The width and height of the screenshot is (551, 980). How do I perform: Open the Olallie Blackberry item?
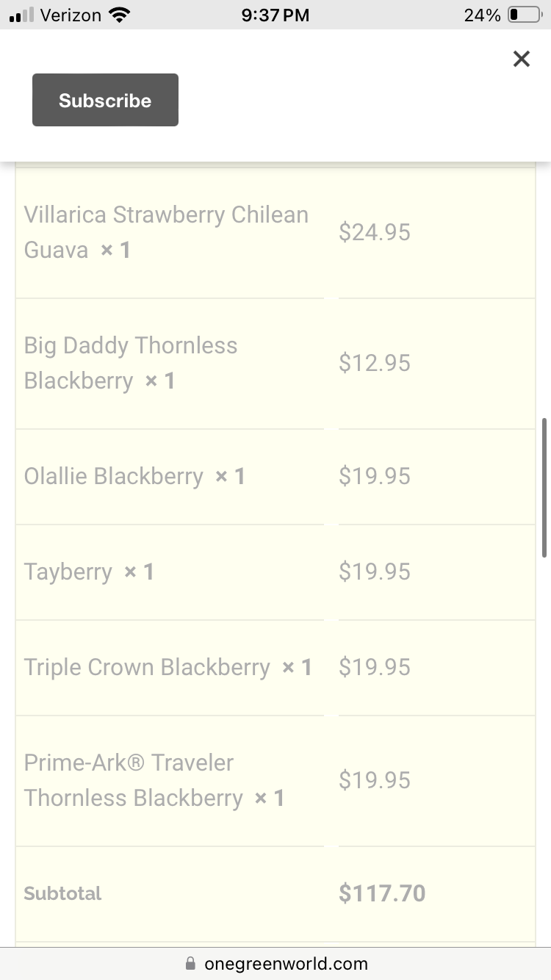114,476
